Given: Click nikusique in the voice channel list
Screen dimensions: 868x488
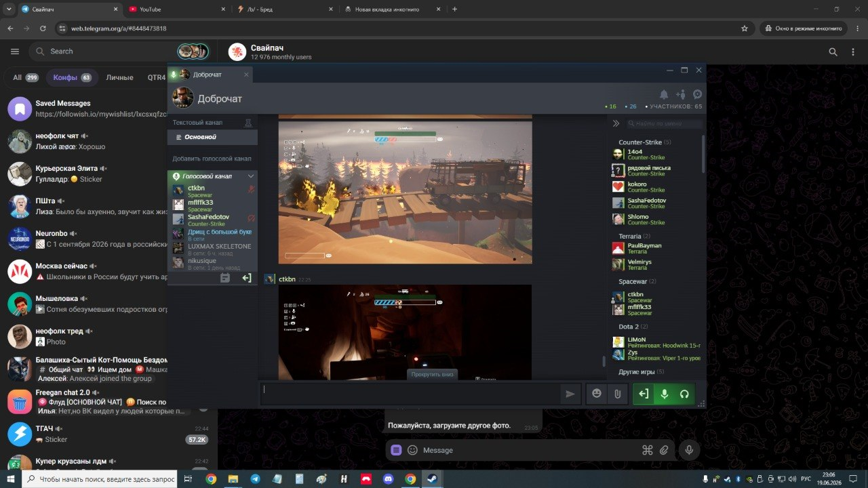Looking at the screenshot, I should (x=212, y=263).
